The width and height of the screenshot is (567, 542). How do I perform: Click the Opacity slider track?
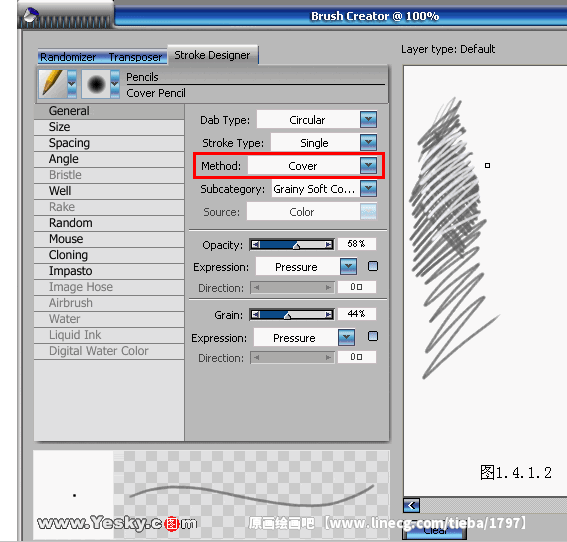click(292, 245)
